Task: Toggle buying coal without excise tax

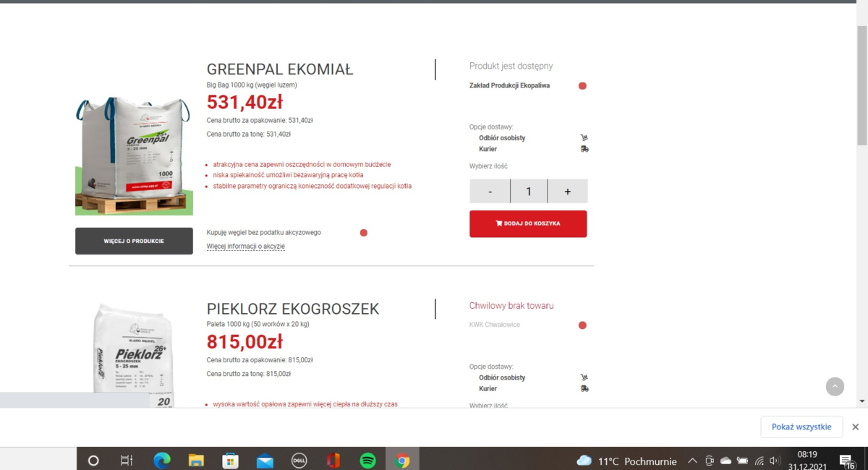Action: (364, 233)
